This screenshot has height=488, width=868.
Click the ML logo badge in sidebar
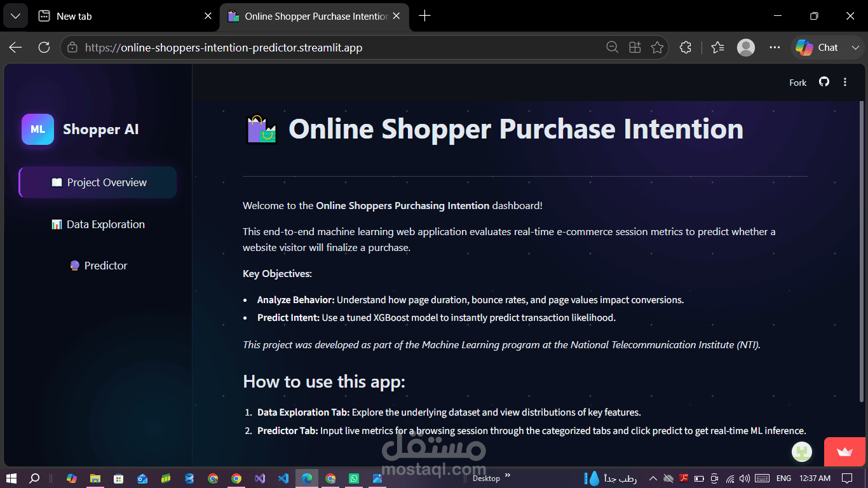click(x=37, y=129)
